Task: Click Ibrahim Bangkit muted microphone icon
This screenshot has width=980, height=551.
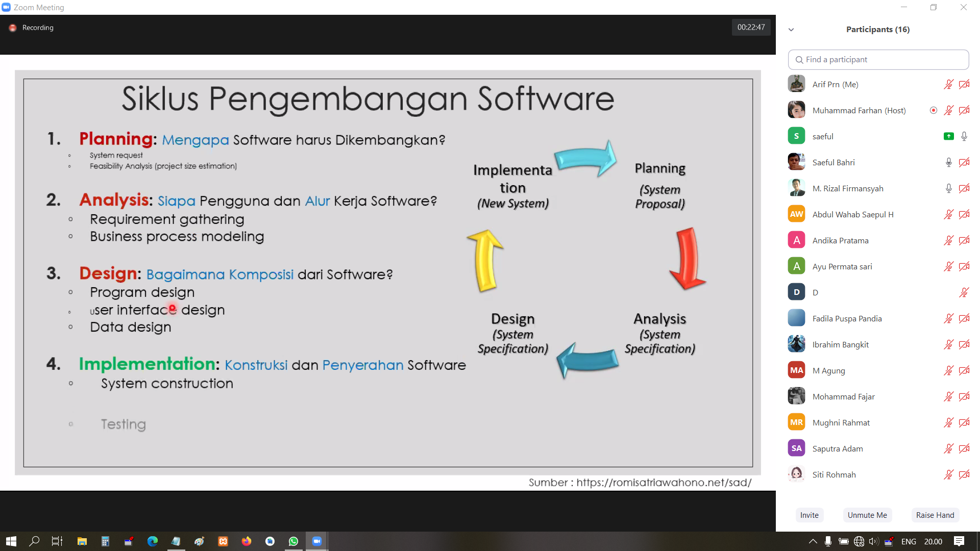Action: tap(948, 344)
